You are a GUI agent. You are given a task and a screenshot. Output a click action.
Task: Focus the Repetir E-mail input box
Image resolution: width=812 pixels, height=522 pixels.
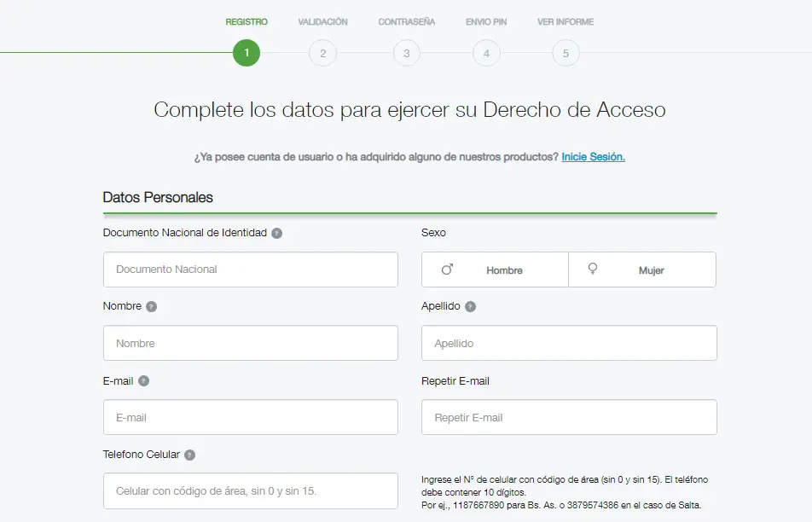[x=569, y=417]
